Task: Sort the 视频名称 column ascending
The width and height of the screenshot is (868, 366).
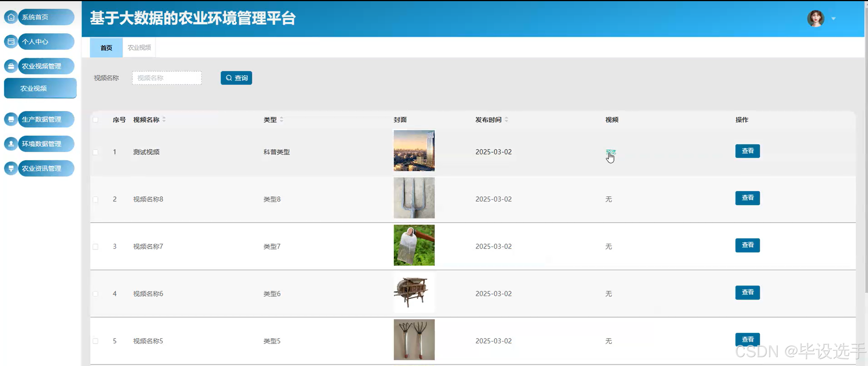Action: coord(164,118)
